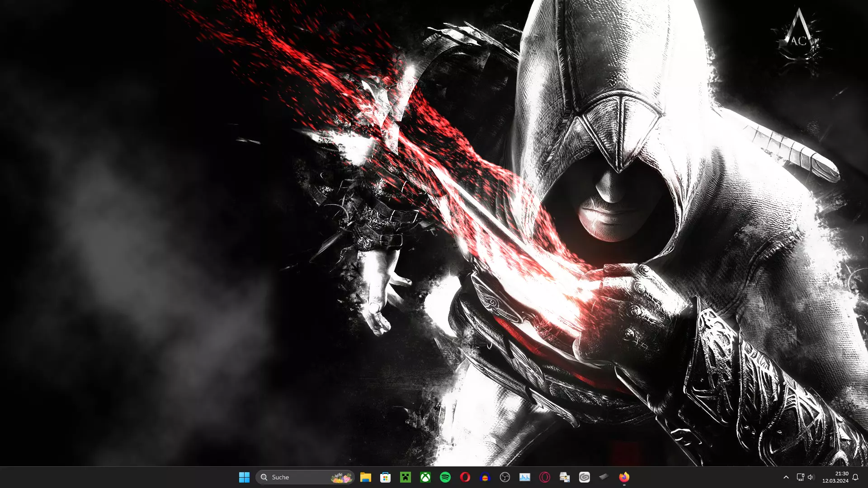Image resolution: width=868 pixels, height=488 pixels.
Task: Switch to the running Firefox window
Action: [624, 477]
